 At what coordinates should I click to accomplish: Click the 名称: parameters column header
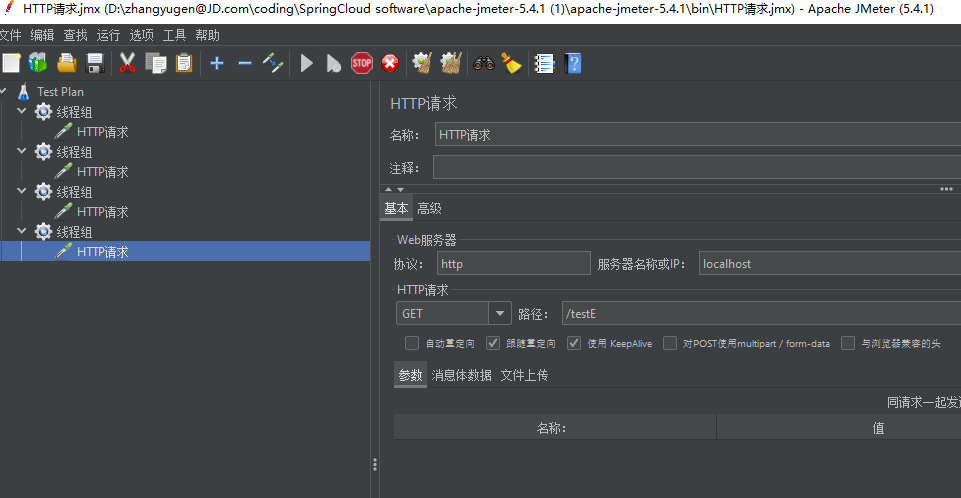click(555, 428)
